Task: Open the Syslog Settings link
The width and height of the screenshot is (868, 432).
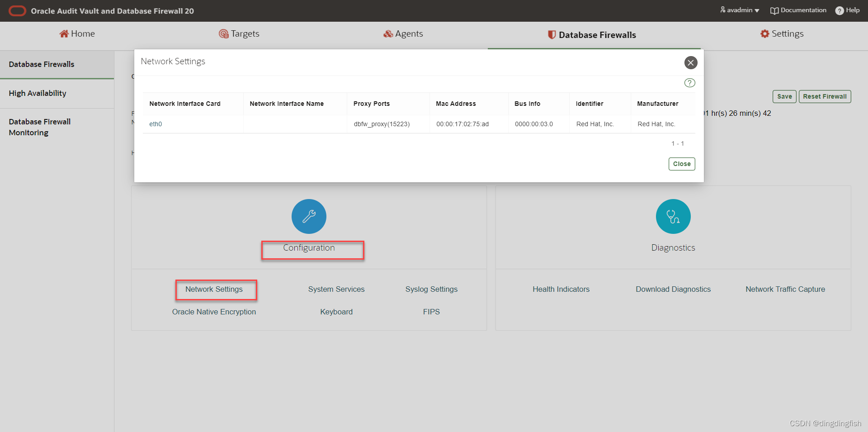Action: [431, 289]
